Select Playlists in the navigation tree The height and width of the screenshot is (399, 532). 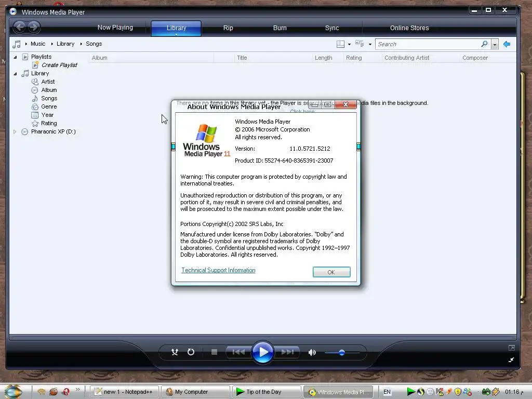point(41,57)
